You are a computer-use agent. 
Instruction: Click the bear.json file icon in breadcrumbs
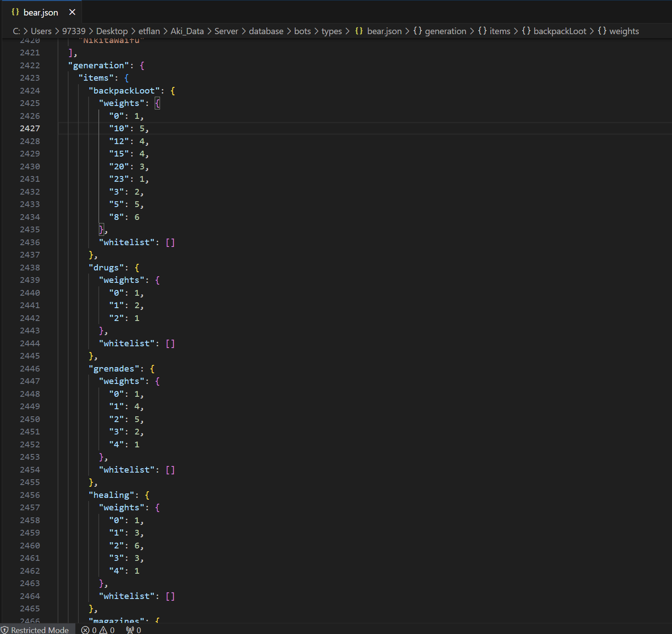click(359, 31)
